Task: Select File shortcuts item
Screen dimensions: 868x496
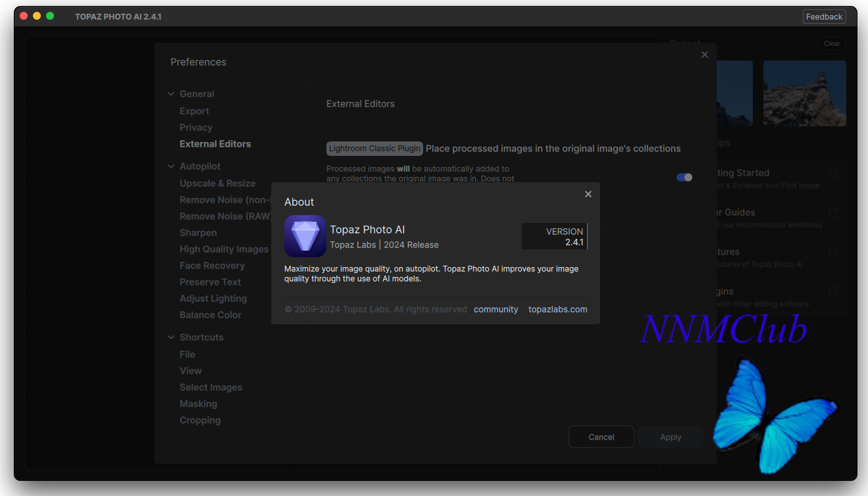Action: pyautogui.click(x=188, y=355)
